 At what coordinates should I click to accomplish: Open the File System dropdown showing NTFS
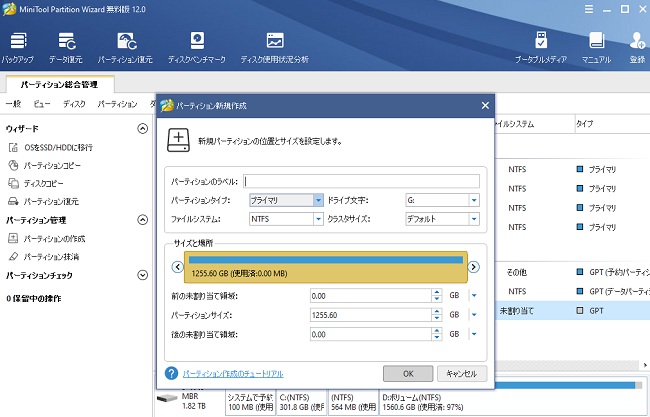[286, 219]
